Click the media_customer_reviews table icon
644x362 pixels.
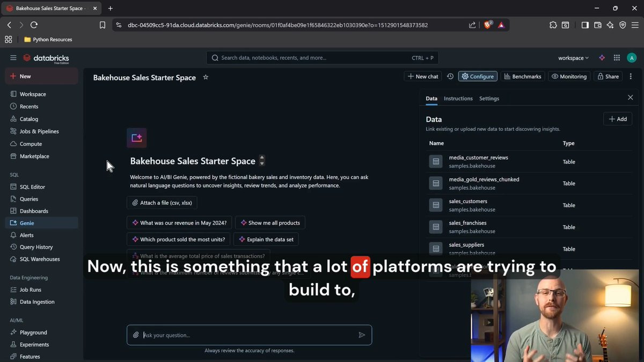[x=436, y=161]
